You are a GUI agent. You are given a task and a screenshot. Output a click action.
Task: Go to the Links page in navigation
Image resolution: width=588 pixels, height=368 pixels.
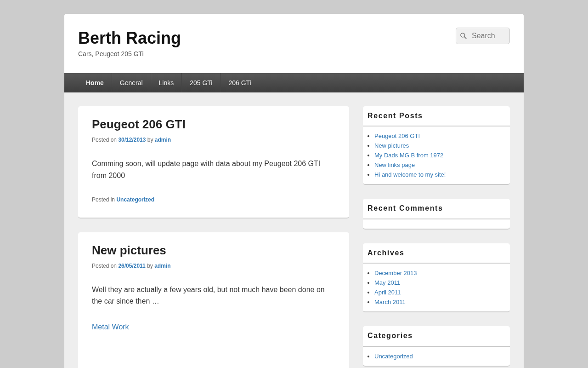[x=166, y=83]
